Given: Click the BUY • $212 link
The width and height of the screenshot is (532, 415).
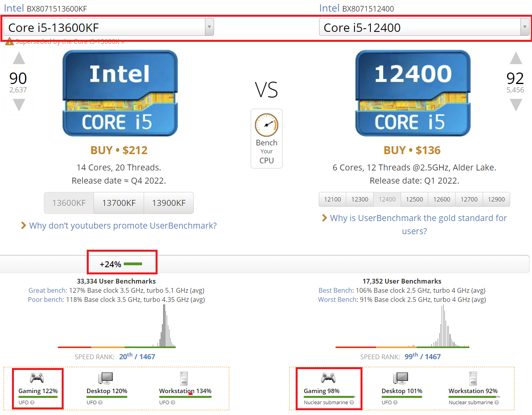Looking at the screenshot, I should 119,150.
